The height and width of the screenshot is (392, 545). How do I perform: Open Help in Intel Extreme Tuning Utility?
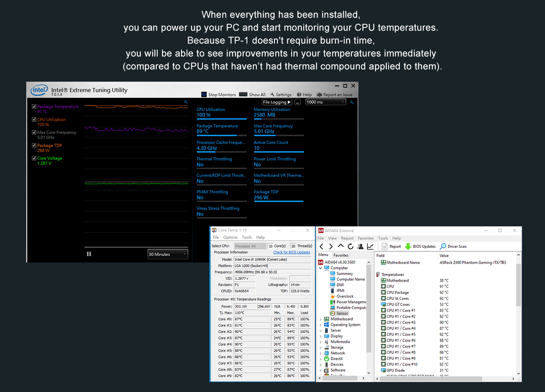[304, 95]
